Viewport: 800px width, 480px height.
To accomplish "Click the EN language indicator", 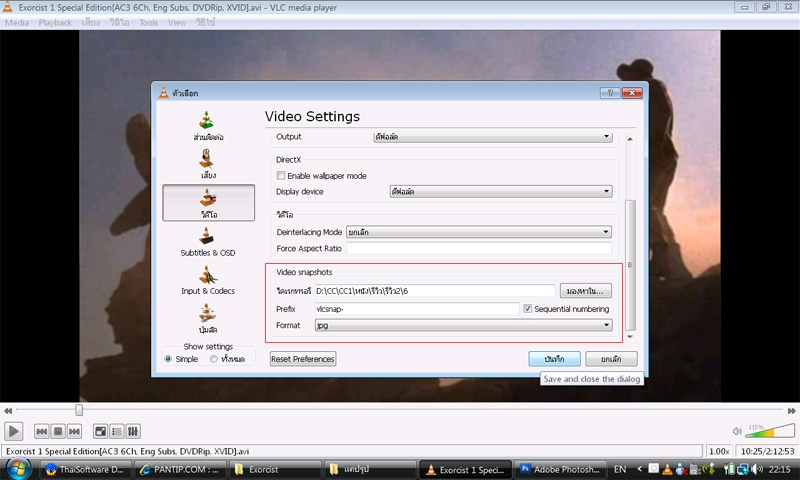I will pos(620,469).
